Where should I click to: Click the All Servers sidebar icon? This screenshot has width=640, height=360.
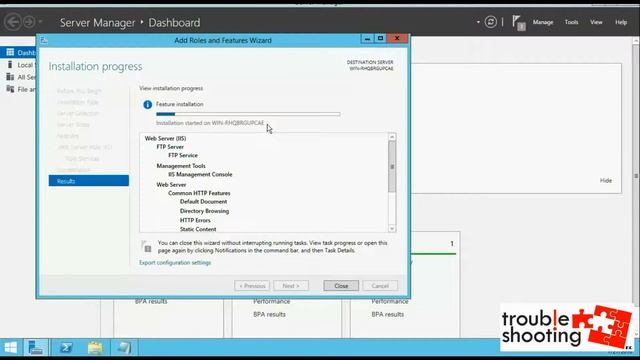(x=10, y=77)
